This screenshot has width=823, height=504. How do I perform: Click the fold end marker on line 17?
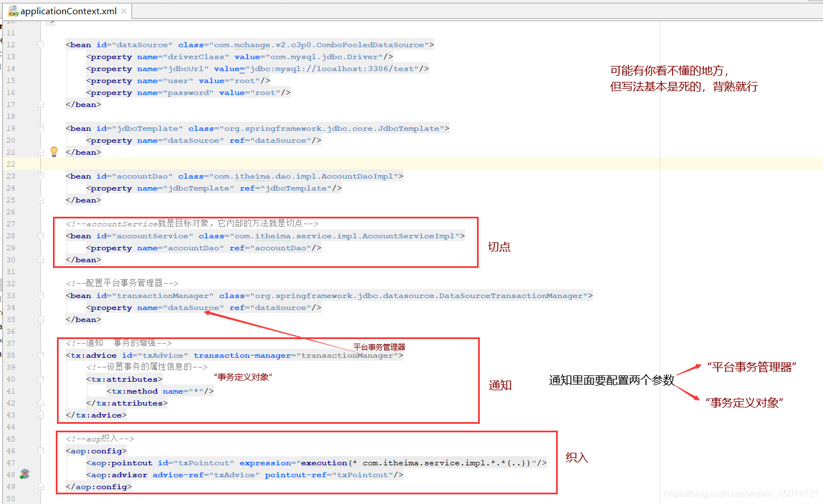pos(40,104)
